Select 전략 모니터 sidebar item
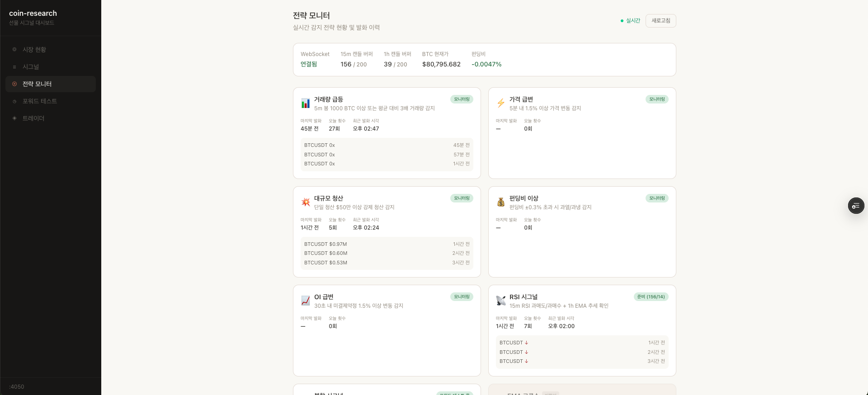Image resolution: width=868 pixels, height=395 pixels. click(x=51, y=84)
